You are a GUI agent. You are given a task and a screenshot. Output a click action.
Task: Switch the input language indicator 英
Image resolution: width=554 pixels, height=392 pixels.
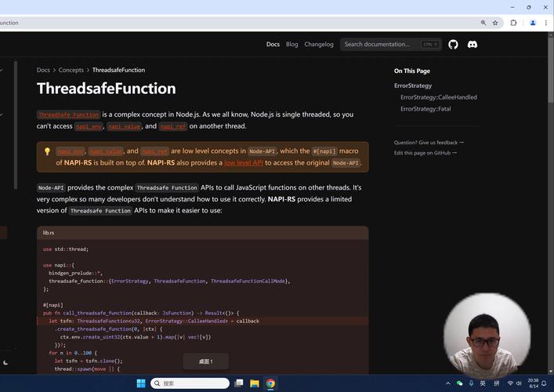click(483, 383)
